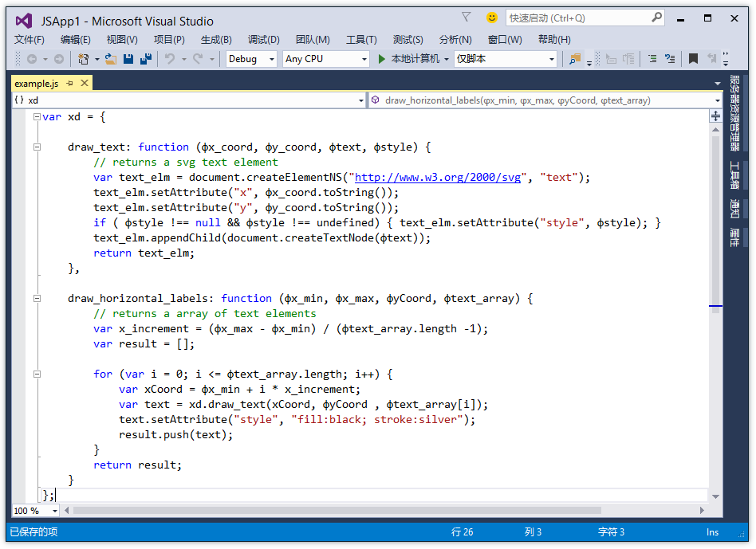
Task: Open the 窗口(W) menu
Action: (504, 40)
